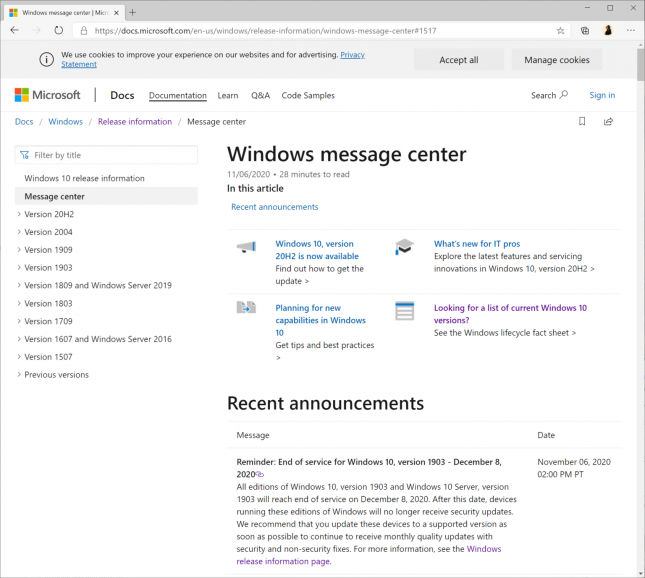
Task: Click the browser back arrow
Action: pos(15,30)
